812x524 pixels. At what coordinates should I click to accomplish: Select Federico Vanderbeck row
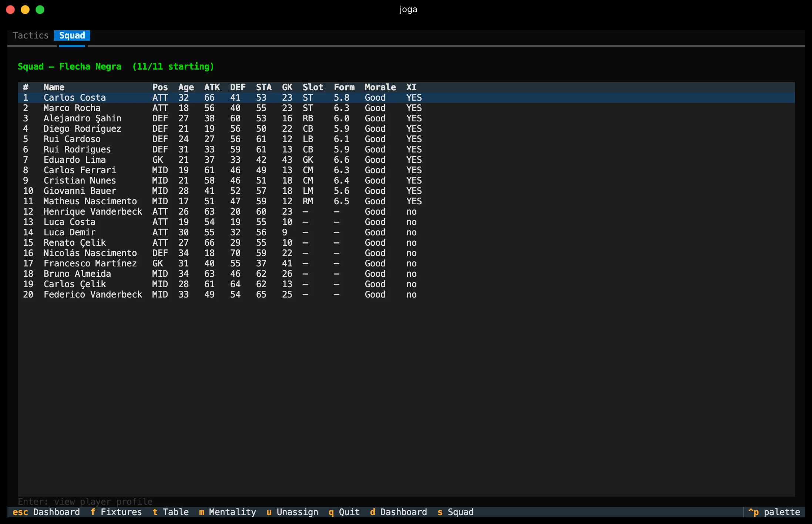coord(406,295)
